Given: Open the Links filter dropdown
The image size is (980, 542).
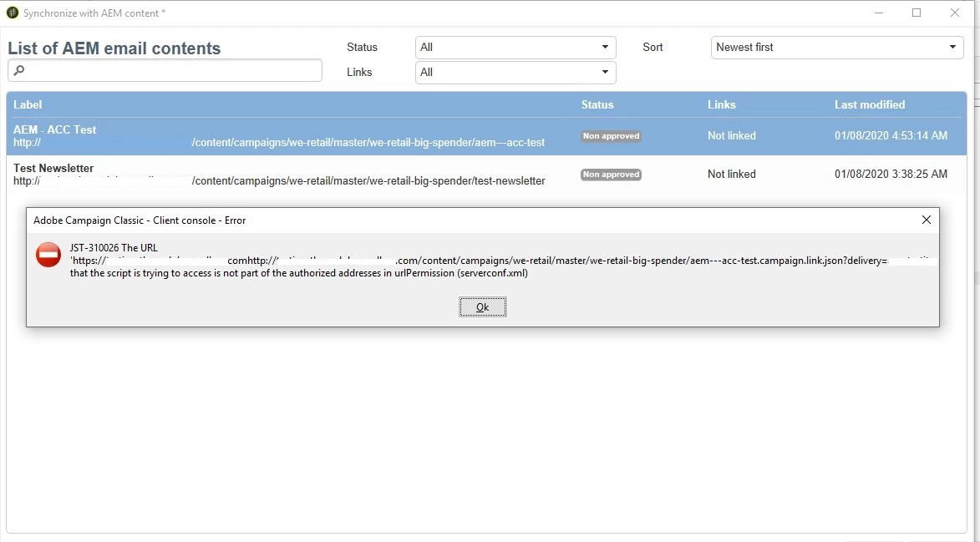Looking at the screenshot, I should click(x=515, y=73).
